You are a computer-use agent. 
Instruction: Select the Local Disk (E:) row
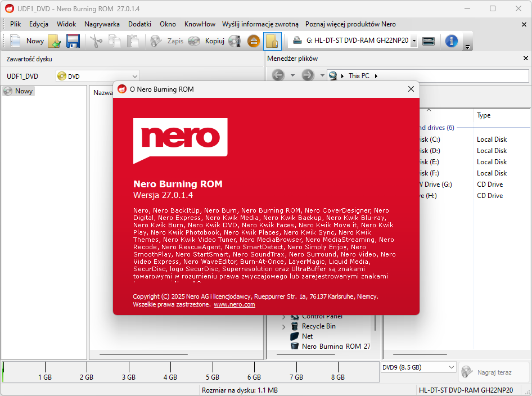475,162
